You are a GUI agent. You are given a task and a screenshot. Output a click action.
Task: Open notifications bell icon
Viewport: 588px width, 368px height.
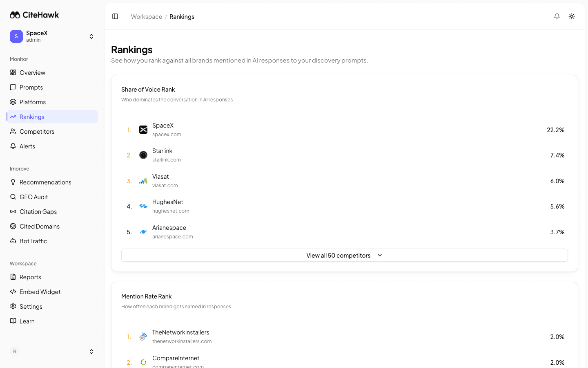557,16
